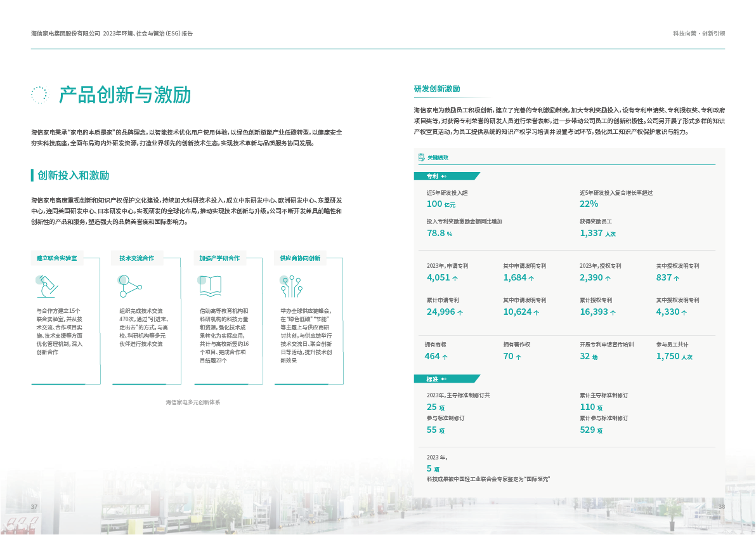
Task: Click the 529 项 cumulative standards figure
Action: click(591, 430)
